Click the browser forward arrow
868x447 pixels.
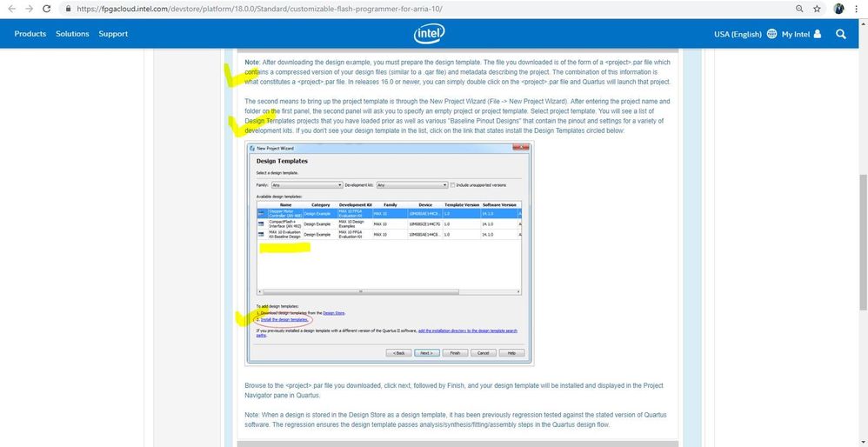click(29, 9)
